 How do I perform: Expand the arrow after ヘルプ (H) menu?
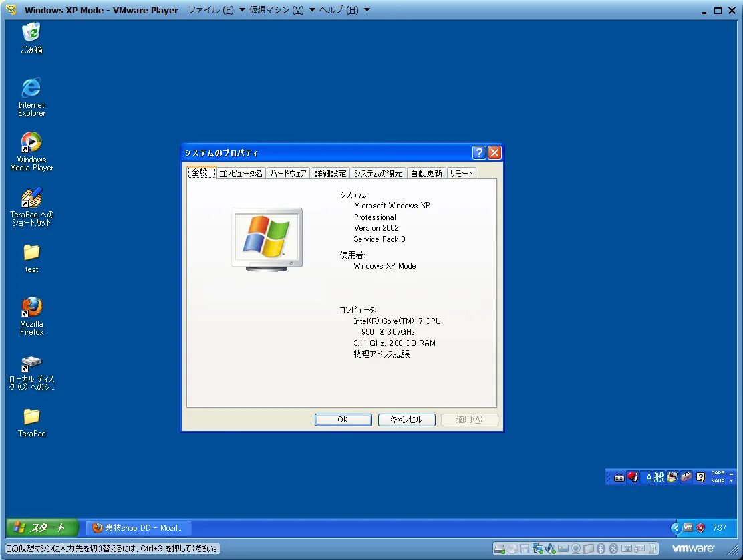(367, 10)
